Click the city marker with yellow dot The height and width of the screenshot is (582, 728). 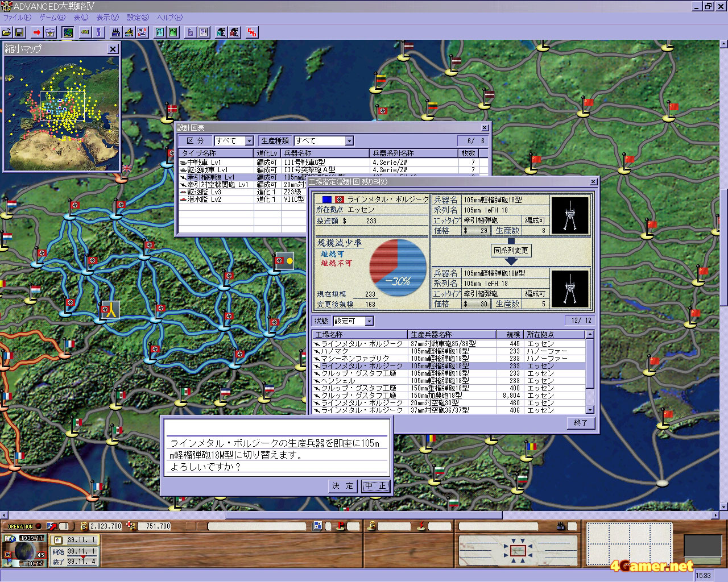click(x=283, y=261)
